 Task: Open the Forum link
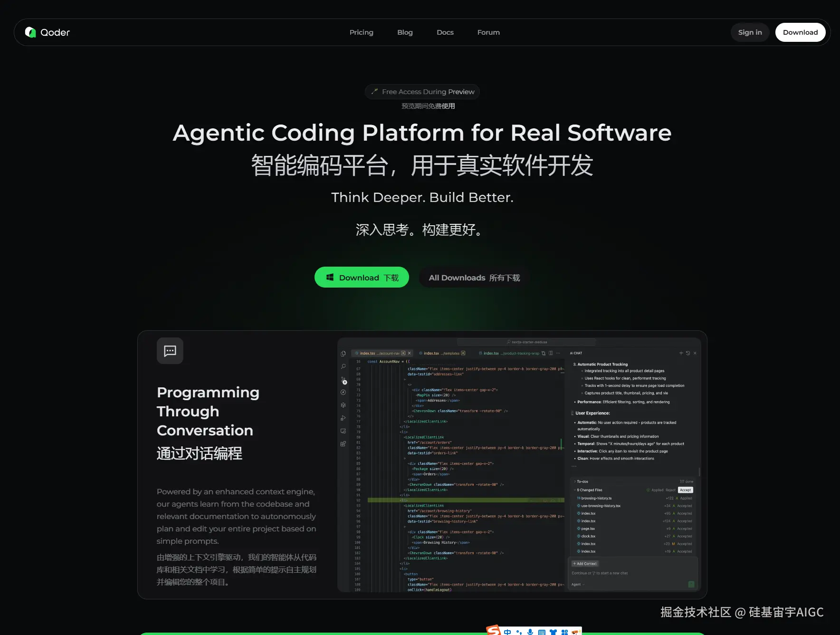(x=488, y=32)
